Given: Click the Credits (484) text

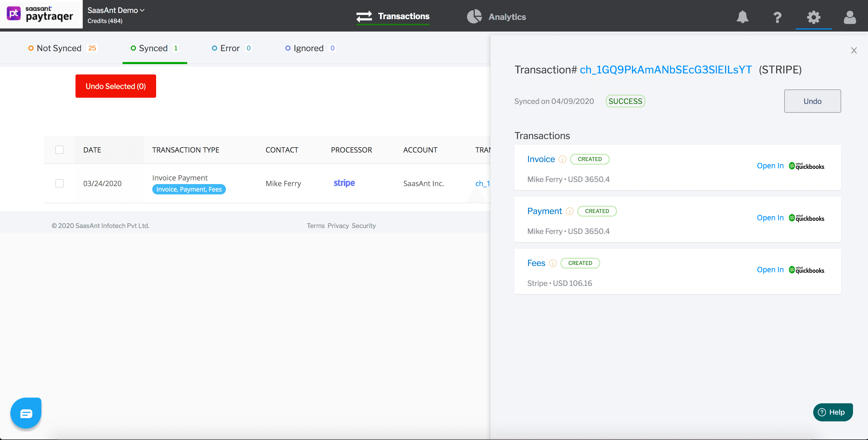Looking at the screenshot, I should point(105,21).
